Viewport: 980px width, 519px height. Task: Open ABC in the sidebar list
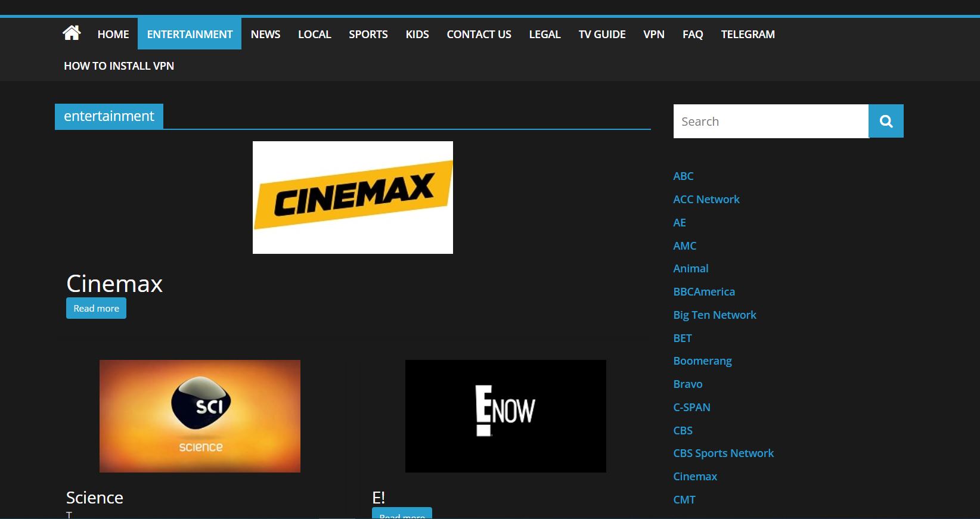pos(683,176)
